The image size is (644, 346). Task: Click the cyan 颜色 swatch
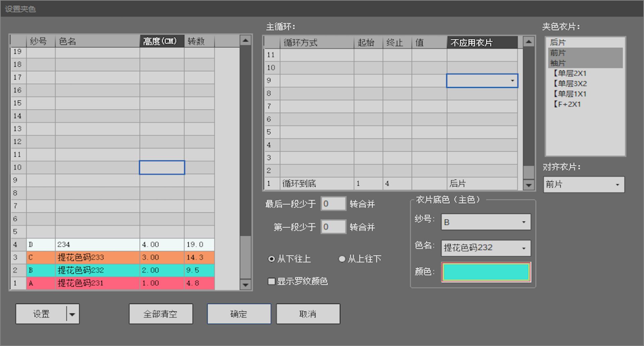point(486,272)
